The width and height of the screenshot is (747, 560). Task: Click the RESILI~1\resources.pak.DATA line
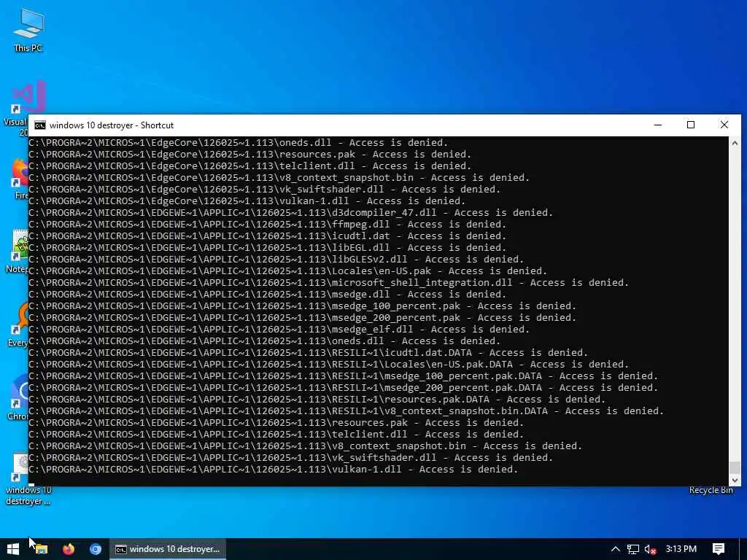[317, 400]
